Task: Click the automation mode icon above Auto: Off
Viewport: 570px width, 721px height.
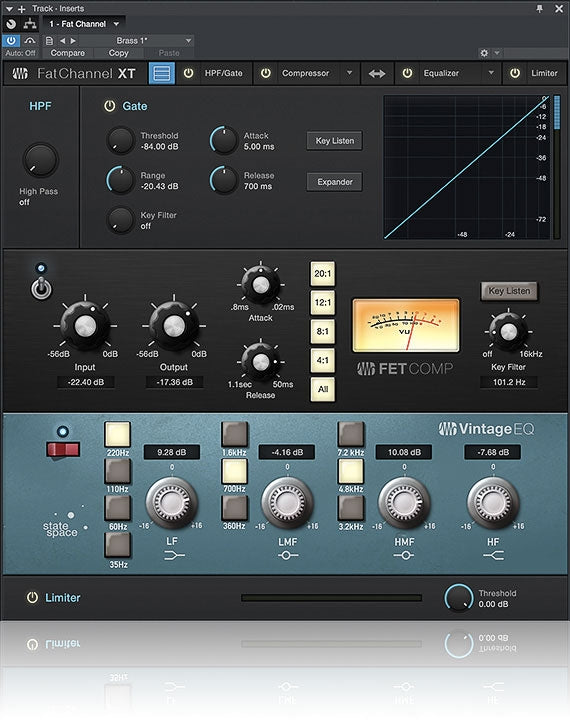Action: pyautogui.click(x=30, y=40)
